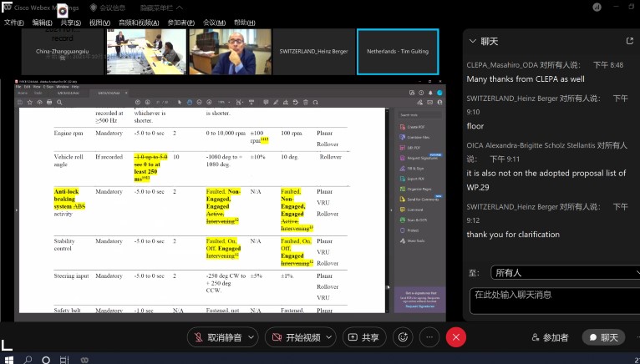Screen dimensions: 640x364
Task: Toggle start video button
Action: tap(294, 337)
